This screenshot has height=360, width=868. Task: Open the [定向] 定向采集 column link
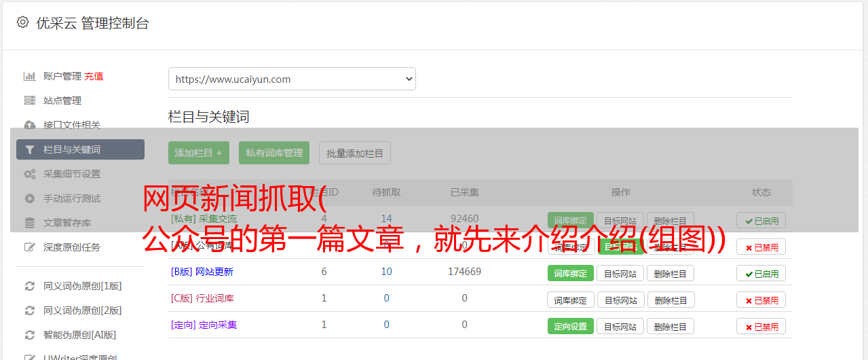[x=204, y=325]
